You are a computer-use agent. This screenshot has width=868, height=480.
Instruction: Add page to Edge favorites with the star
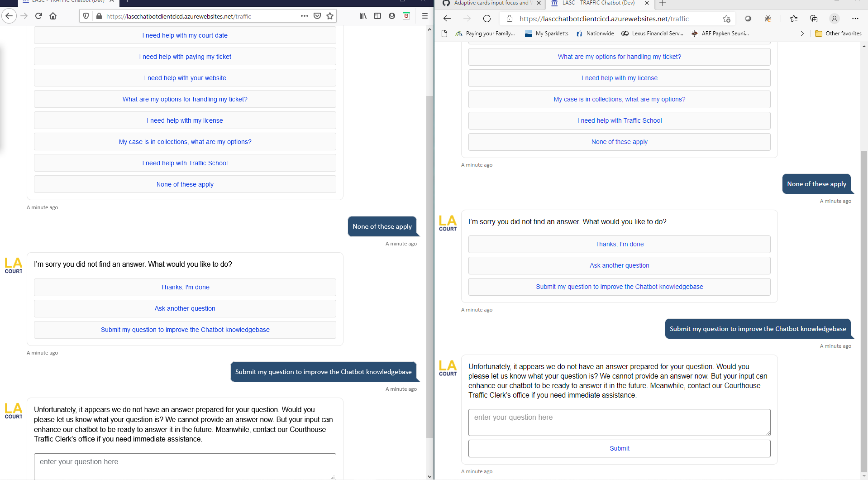[x=727, y=19]
